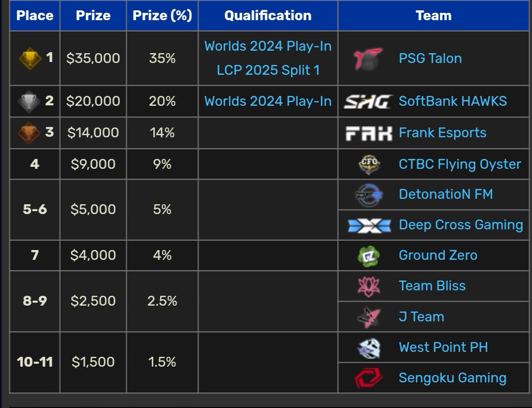The image size is (532, 408).
Task: Select the Team Bliss name link
Action: coord(432,286)
